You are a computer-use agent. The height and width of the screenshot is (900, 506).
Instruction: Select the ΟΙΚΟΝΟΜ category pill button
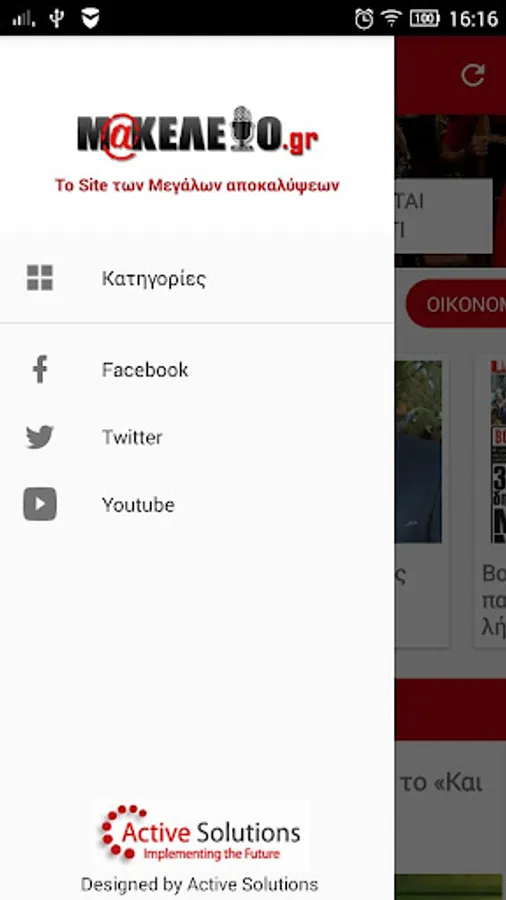pos(456,304)
